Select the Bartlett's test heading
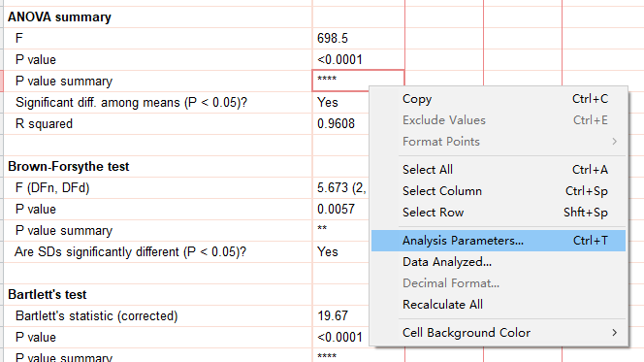Image resolution: width=644 pixels, height=362 pixels. pos(48,295)
